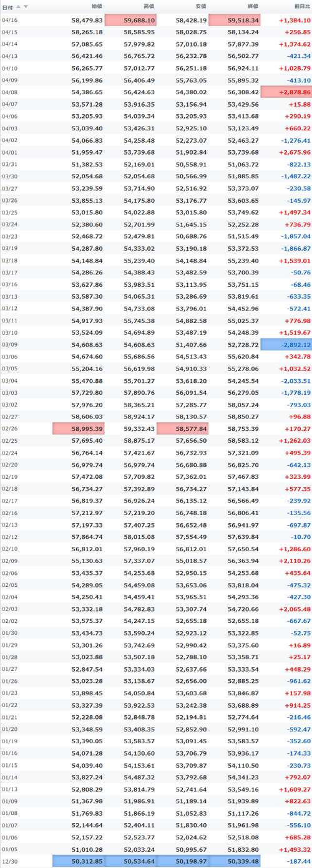Click the 前日比 column header
Screen dimensions: 312x868
click(x=301, y=6)
